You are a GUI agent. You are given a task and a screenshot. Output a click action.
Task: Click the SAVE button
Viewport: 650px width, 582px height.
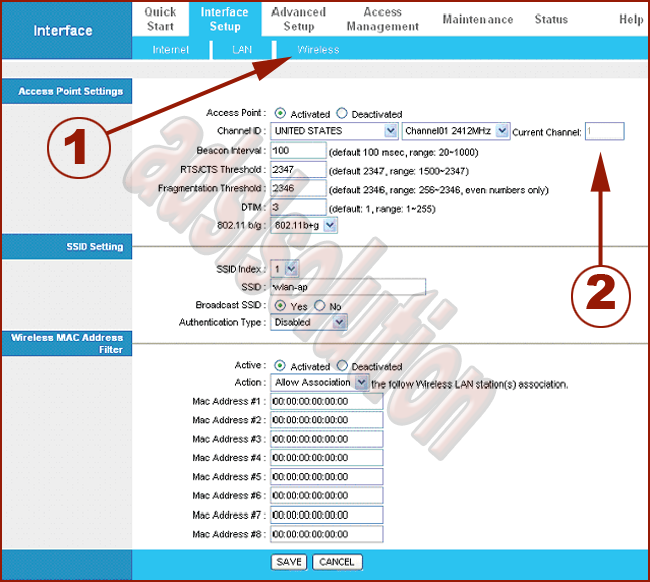click(x=289, y=562)
